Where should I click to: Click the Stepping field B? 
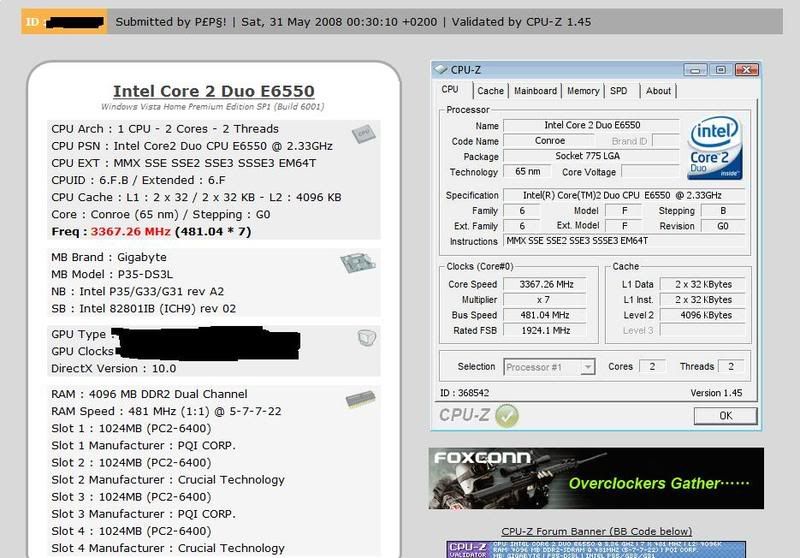click(722, 211)
